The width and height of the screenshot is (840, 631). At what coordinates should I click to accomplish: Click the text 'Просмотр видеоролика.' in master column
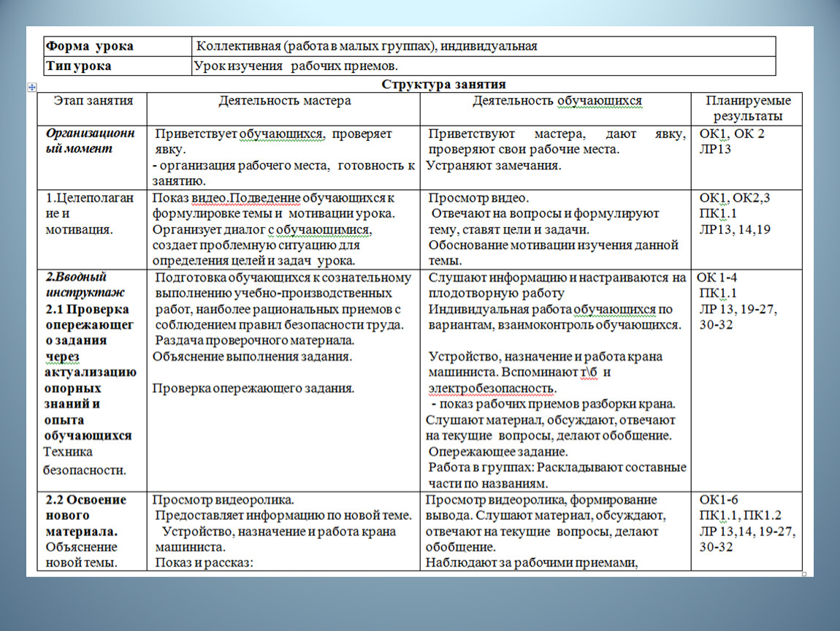(223, 500)
